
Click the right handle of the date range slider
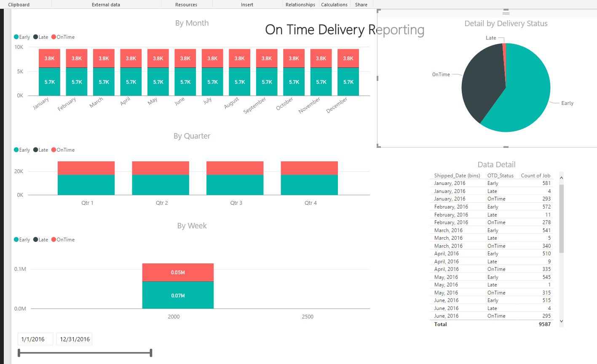[x=151, y=353]
